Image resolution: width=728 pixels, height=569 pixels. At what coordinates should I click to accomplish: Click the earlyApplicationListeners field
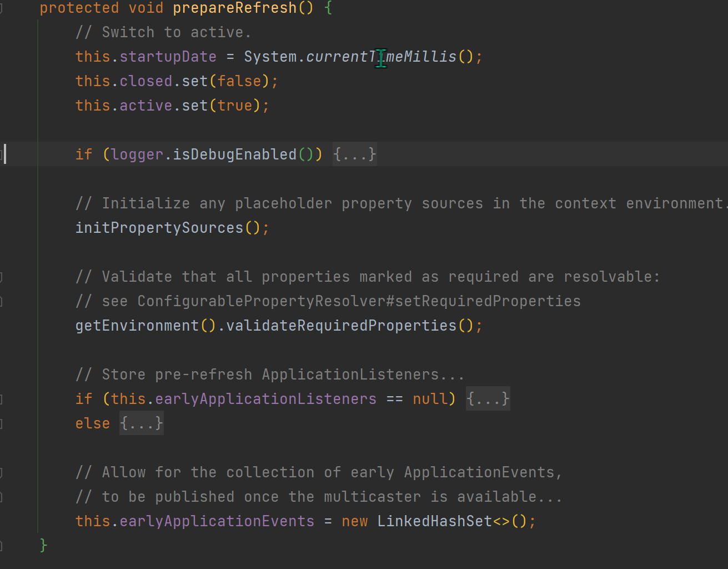click(x=265, y=399)
